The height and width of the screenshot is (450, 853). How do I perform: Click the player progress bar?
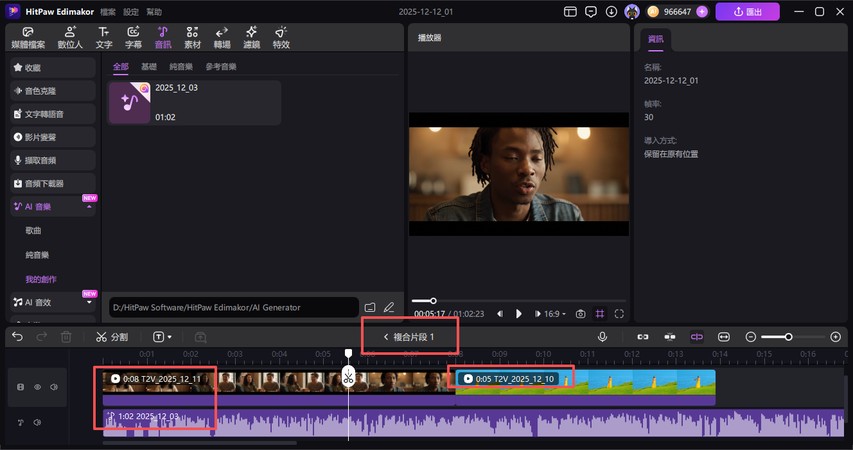(x=519, y=301)
